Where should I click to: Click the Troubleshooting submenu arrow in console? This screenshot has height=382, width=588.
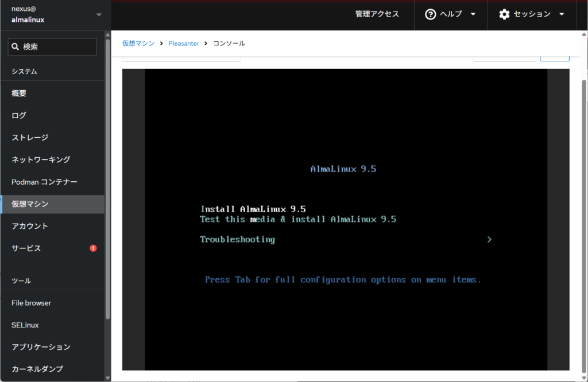(x=489, y=240)
